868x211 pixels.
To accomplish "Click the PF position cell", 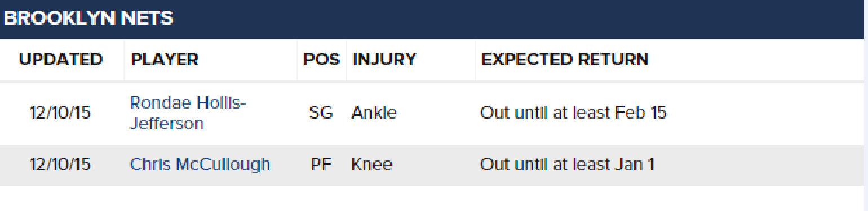I will pyautogui.click(x=321, y=165).
